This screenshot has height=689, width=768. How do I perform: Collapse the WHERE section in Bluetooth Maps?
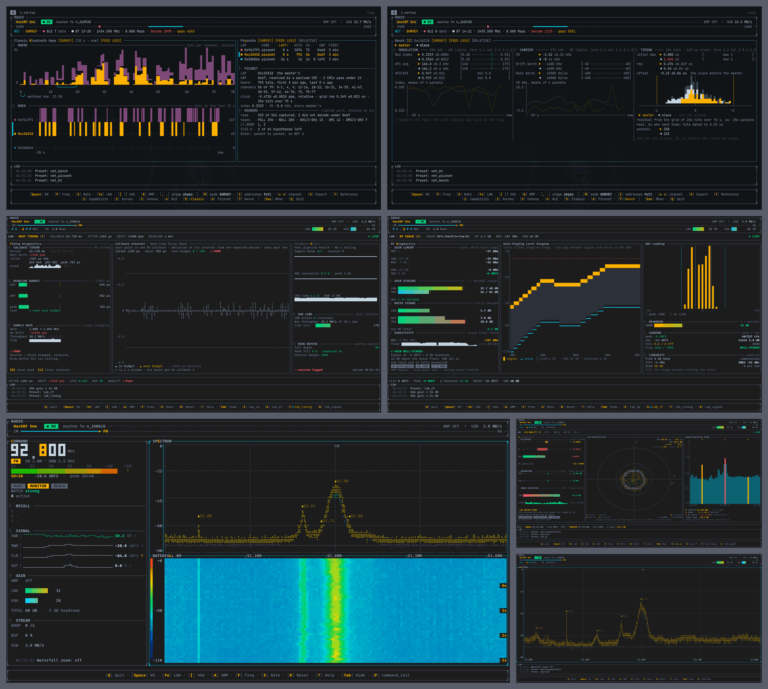23,45
